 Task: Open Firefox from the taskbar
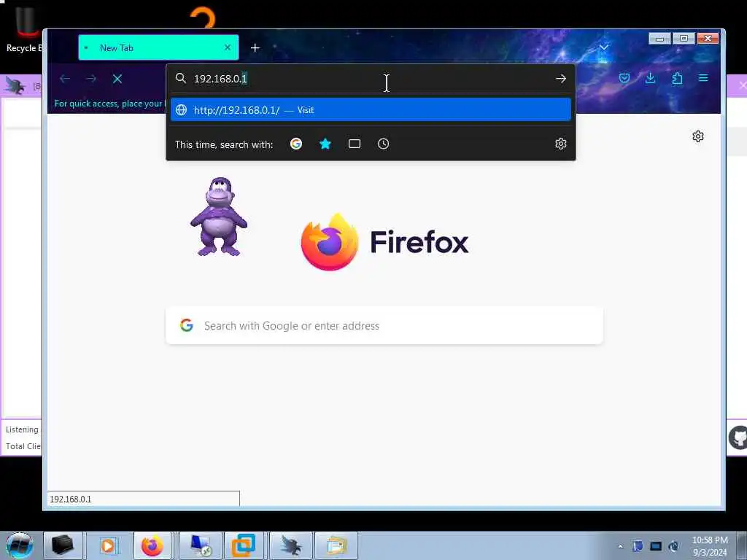152,545
